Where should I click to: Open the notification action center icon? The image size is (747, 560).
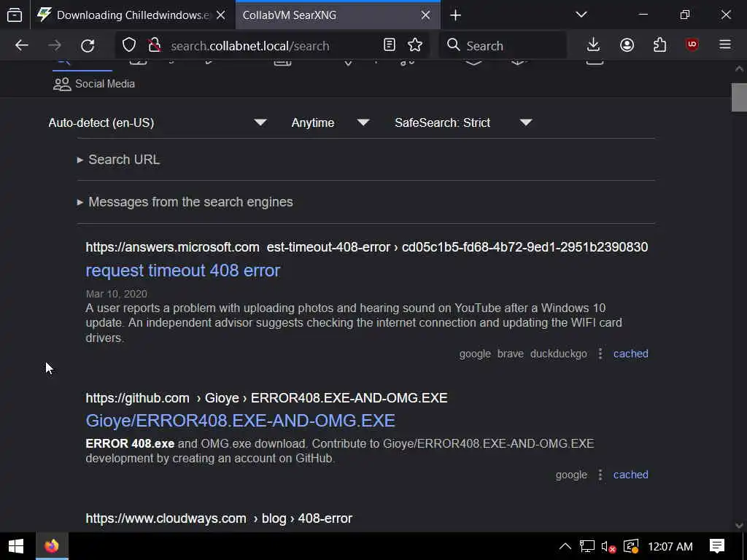click(x=717, y=546)
